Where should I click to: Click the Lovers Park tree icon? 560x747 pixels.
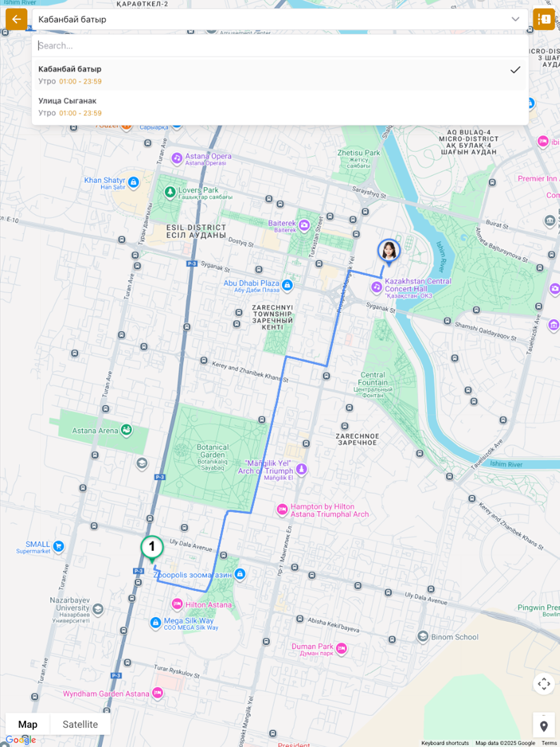(170, 192)
